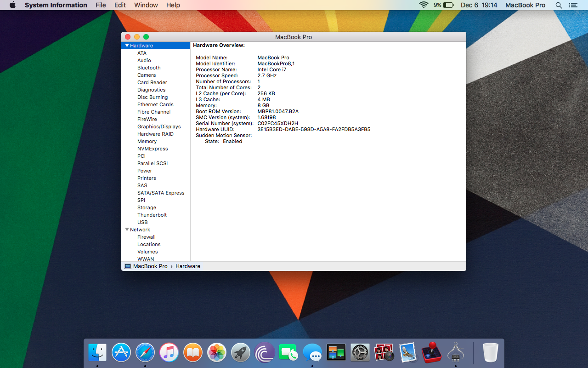Open Notification Center icon
This screenshot has width=588, height=368.
coord(573,5)
